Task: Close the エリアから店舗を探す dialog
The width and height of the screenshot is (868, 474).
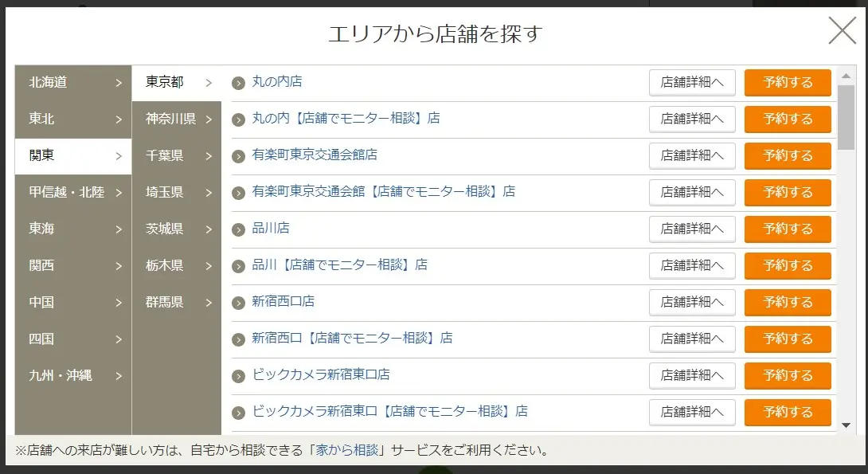Action: (842, 30)
